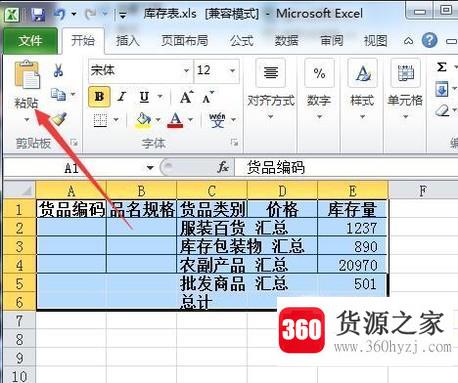Click the fx insert function button
The width and height of the screenshot is (458, 383).
click(x=223, y=167)
